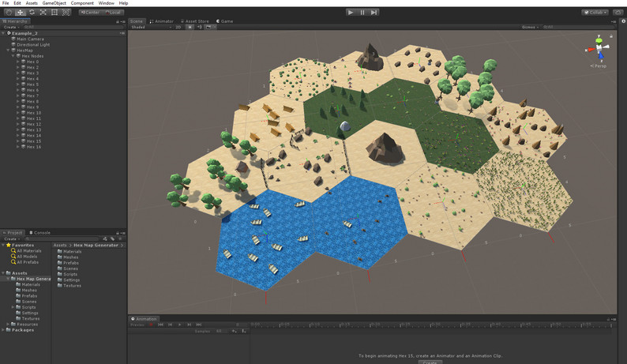Click the Pause button in the top toolbar
The height and width of the screenshot is (364, 627).
coord(362,13)
